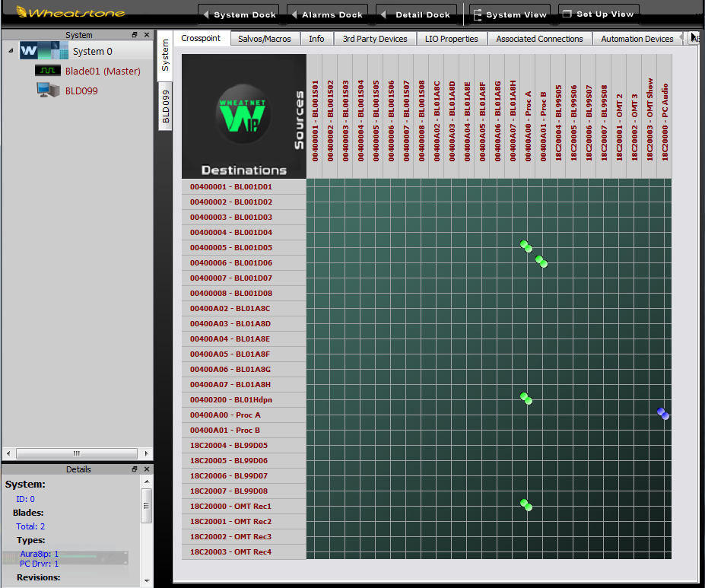Image resolution: width=705 pixels, height=588 pixels.
Task: Select BLD099 in the system tree
Action: point(81,91)
